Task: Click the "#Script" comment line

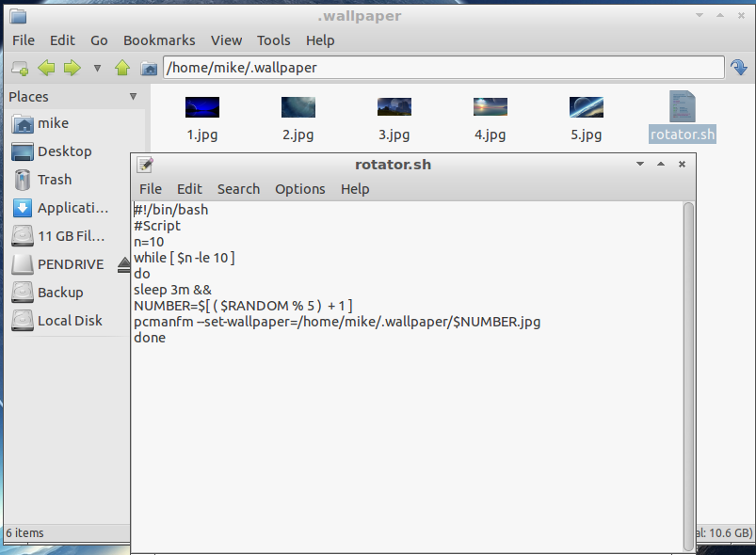Action: pyautogui.click(x=157, y=226)
